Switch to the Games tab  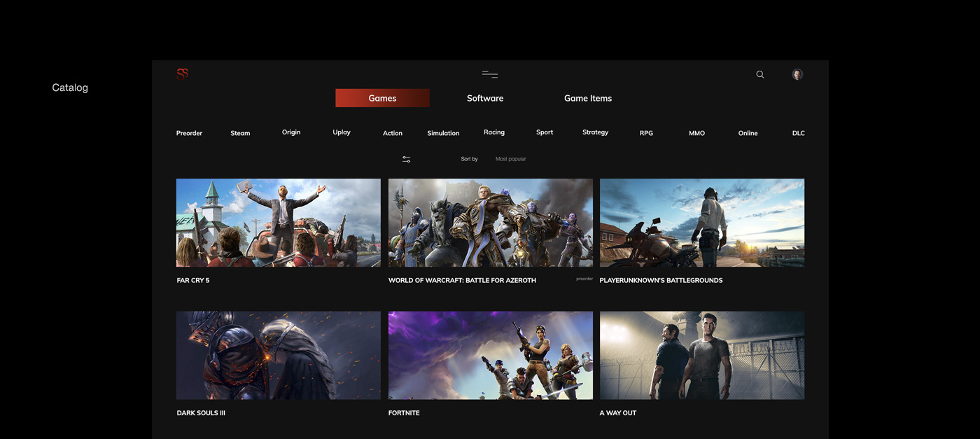click(x=382, y=98)
